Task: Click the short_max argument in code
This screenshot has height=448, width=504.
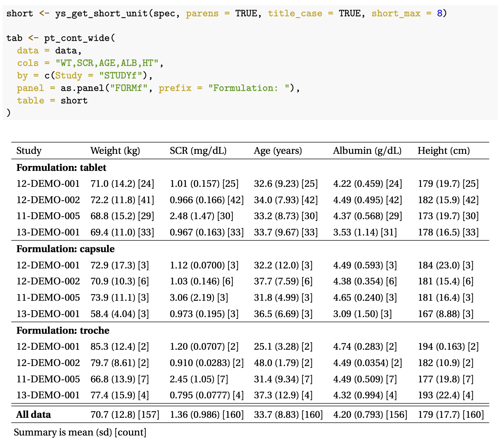Action: (396, 14)
